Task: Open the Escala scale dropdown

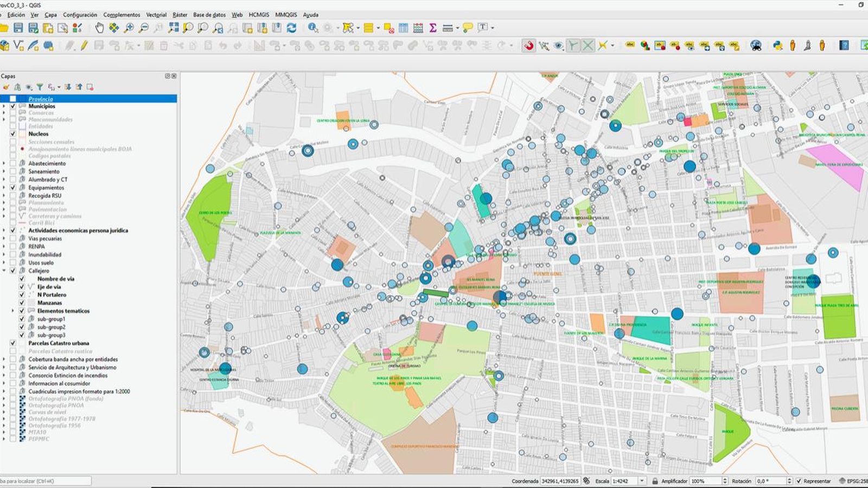Action: point(642,481)
